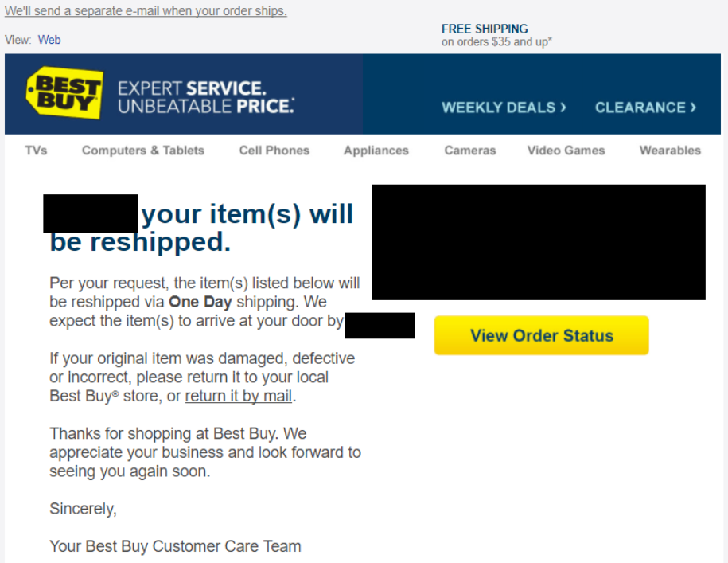Click the Clearance chevron arrow
The height and width of the screenshot is (563, 728).
(x=693, y=108)
